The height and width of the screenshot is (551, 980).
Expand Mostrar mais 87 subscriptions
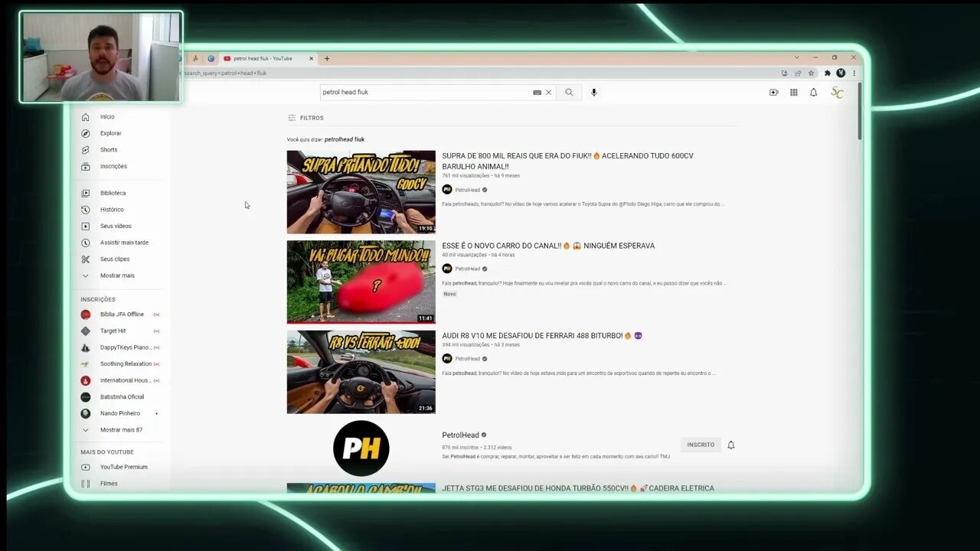pyautogui.click(x=121, y=430)
